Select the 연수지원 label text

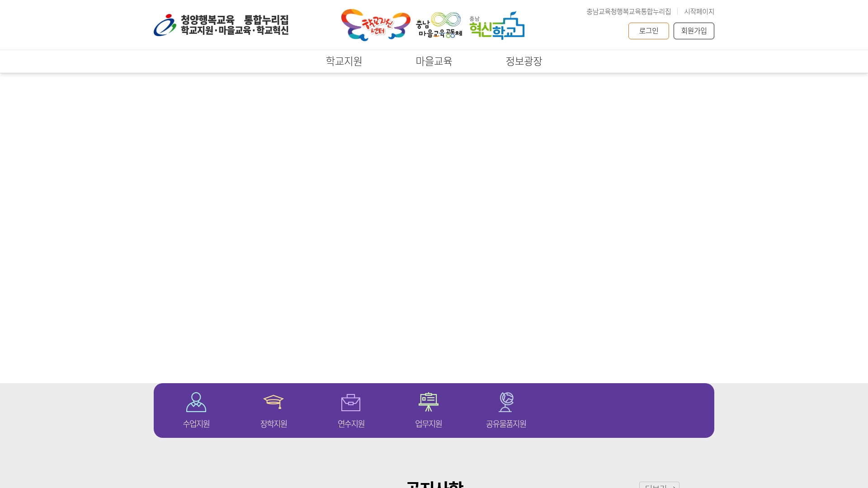point(351,424)
